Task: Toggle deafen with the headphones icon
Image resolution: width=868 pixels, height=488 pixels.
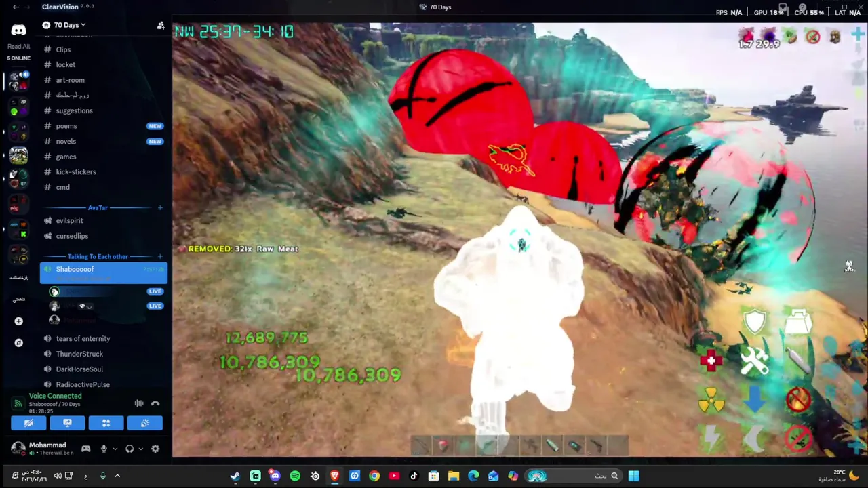Action: point(130,449)
